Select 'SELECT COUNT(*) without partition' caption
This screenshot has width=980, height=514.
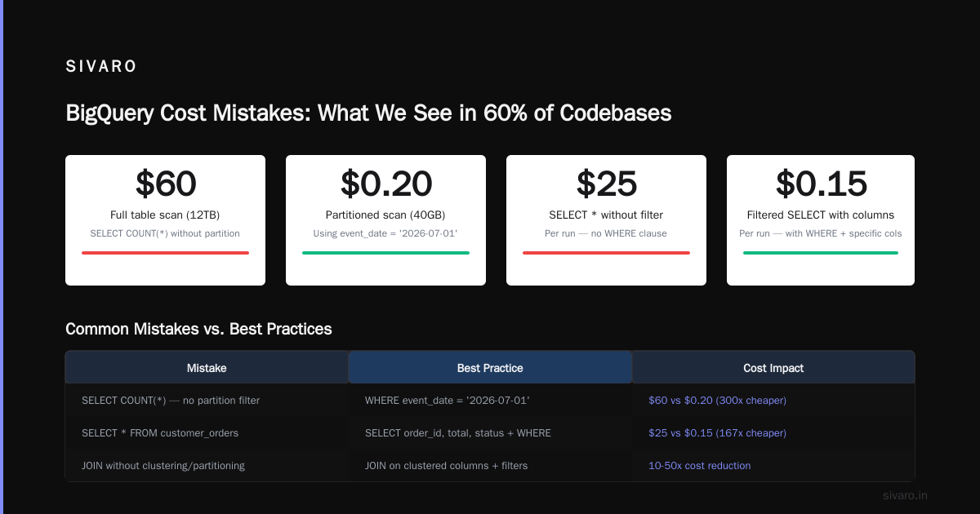[x=165, y=233]
